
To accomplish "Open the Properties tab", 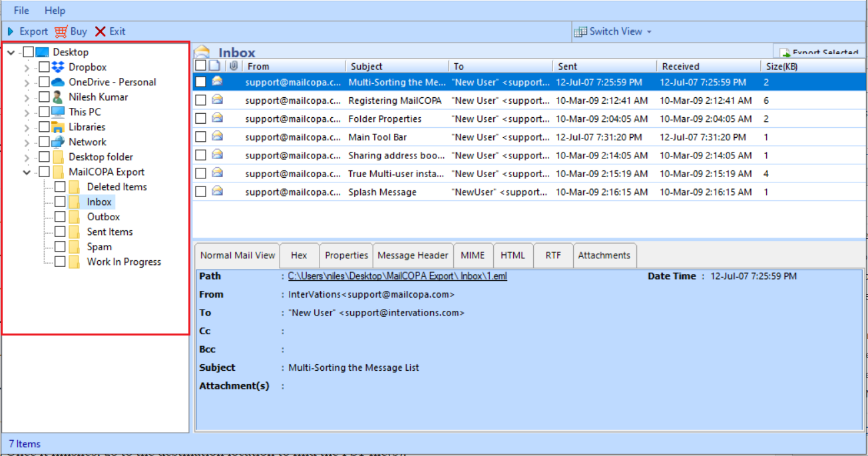I will click(x=347, y=255).
